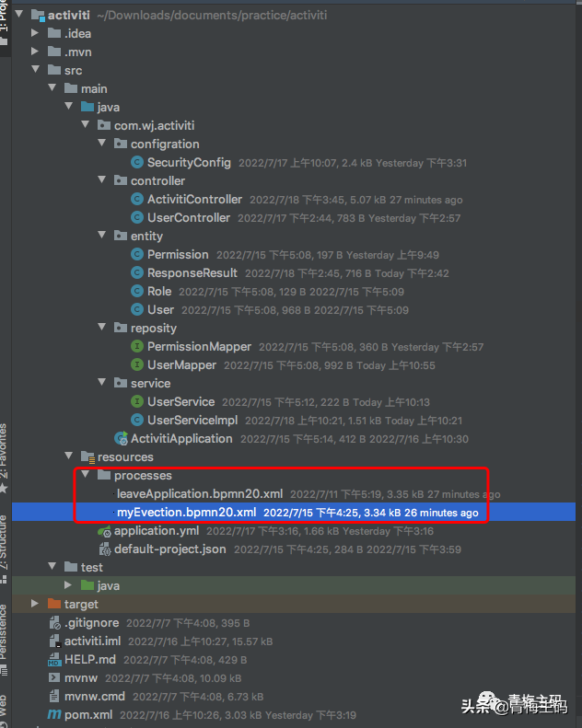The image size is (582, 728).
Task: Click the Role class icon
Action: point(137,291)
